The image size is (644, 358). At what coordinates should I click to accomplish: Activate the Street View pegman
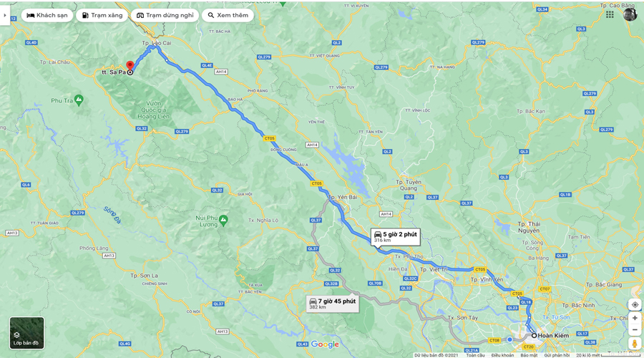[x=635, y=344]
